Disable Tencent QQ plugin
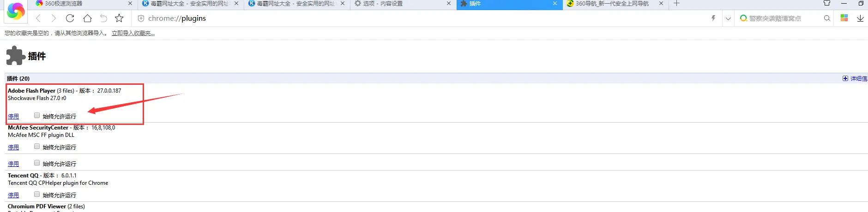The image size is (868, 212). point(13,195)
